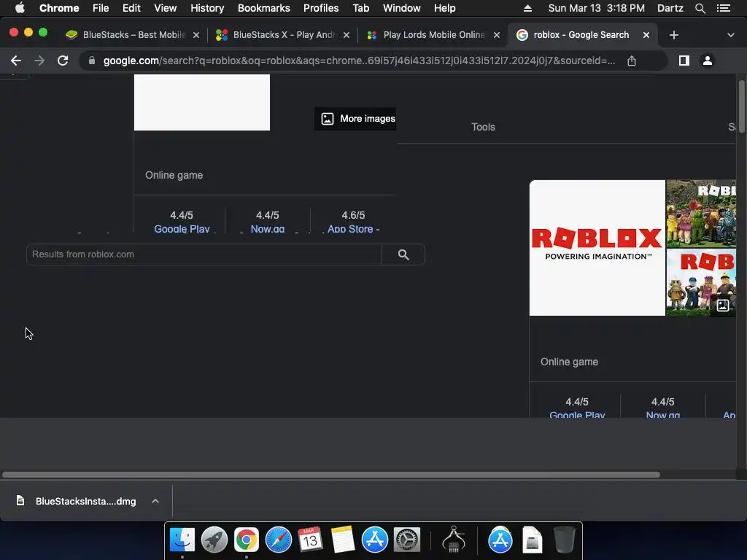Open the Window menu
Image resolution: width=747 pixels, height=560 pixels.
point(402,8)
